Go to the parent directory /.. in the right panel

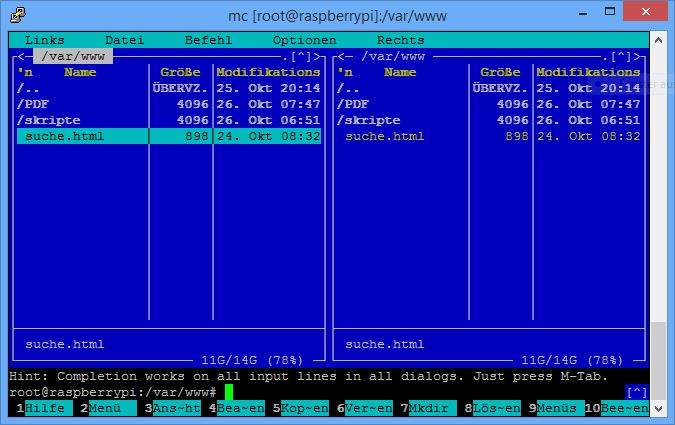pyautogui.click(x=350, y=88)
